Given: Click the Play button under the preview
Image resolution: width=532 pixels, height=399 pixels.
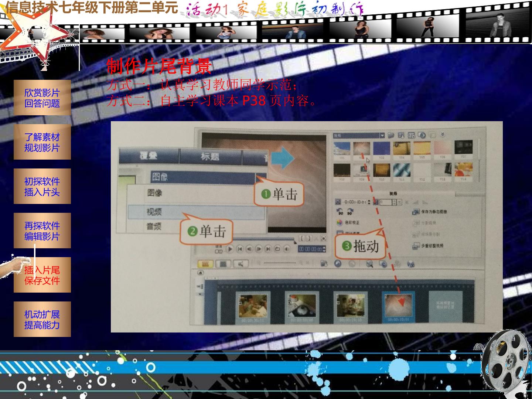Looking at the screenshot, I should [230, 249].
